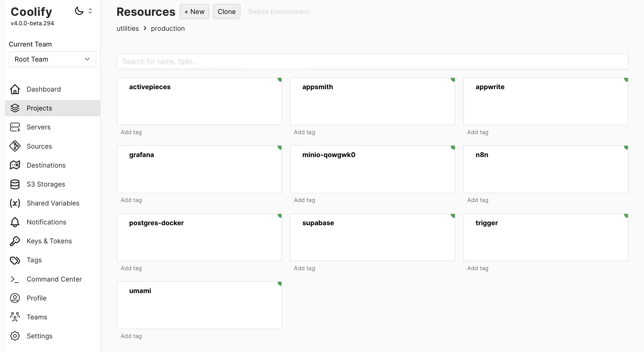The image size is (644, 352).
Task: Click Add tag under n8n
Action: click(x=478, y=200)
